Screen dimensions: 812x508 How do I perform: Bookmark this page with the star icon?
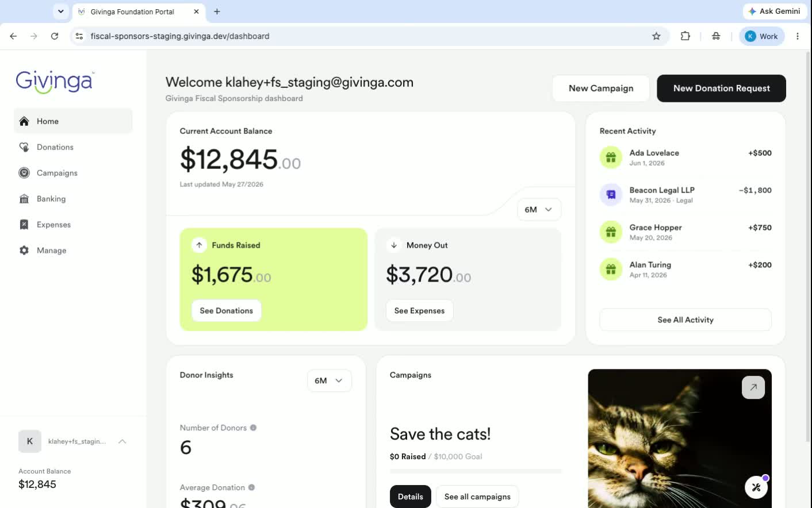click(x=656, y=36)
